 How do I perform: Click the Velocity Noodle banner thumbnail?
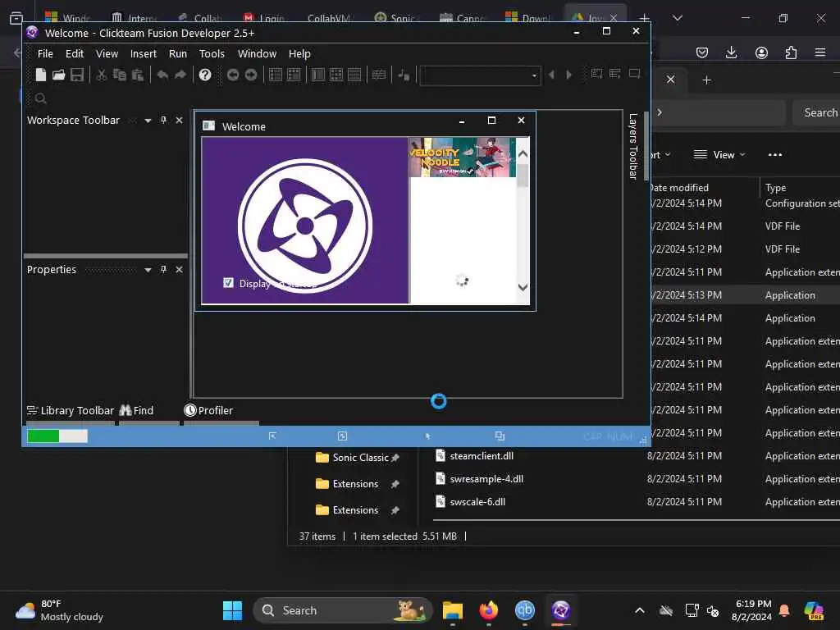(462, 157)
